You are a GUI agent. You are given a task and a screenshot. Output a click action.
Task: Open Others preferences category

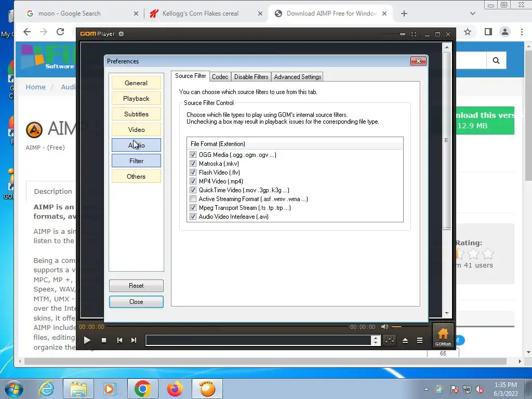[136, 177]
